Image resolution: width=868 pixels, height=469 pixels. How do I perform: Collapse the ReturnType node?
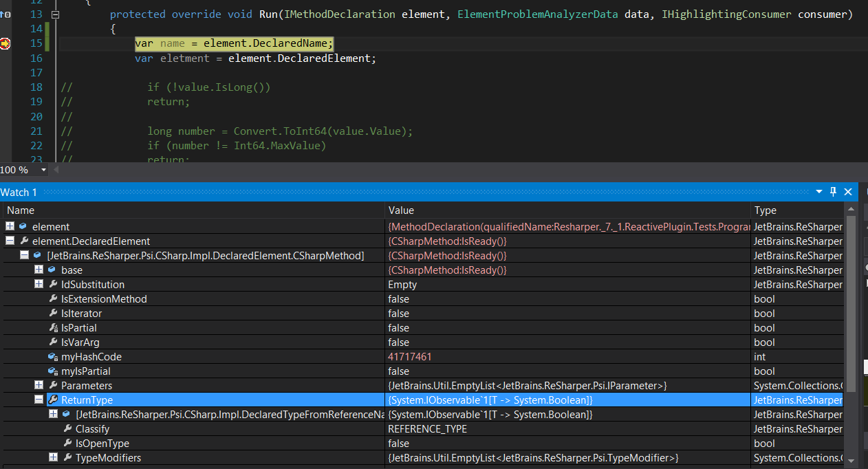pos(39,400)
